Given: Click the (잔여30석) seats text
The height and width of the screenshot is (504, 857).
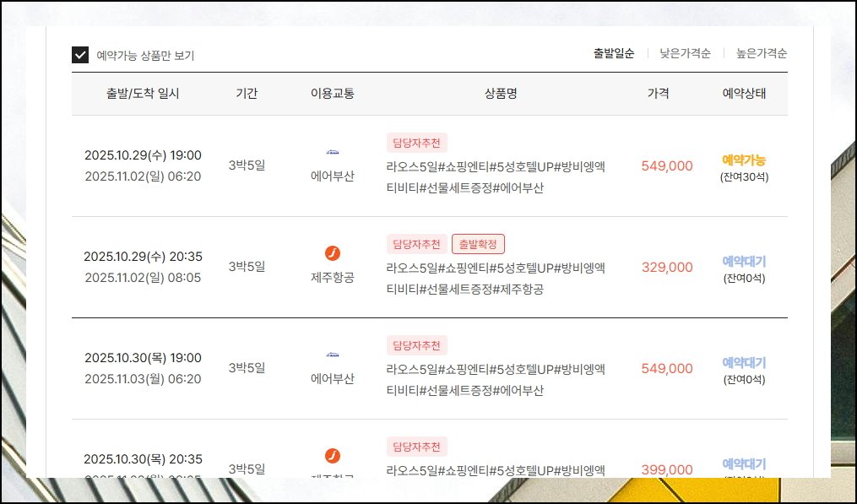Looking at the screenshot, I should tap(744, 177).
